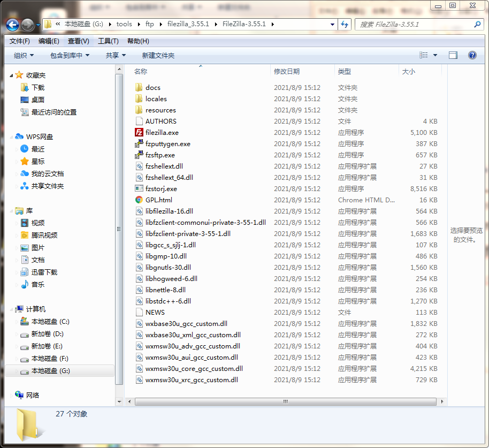Open the 共享 share dropdown

(116, 56)
